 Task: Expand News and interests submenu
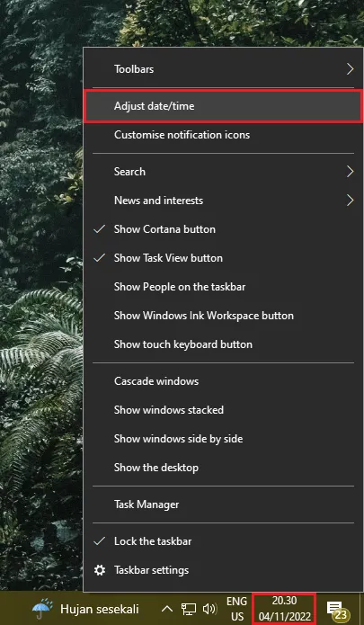click(x=224, y=201)
